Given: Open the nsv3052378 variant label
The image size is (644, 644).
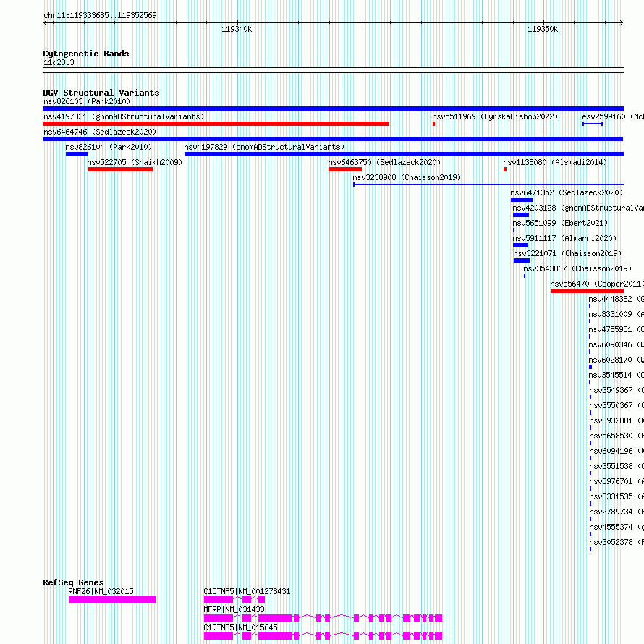Looking at the screenshot, I should point(617,542).
